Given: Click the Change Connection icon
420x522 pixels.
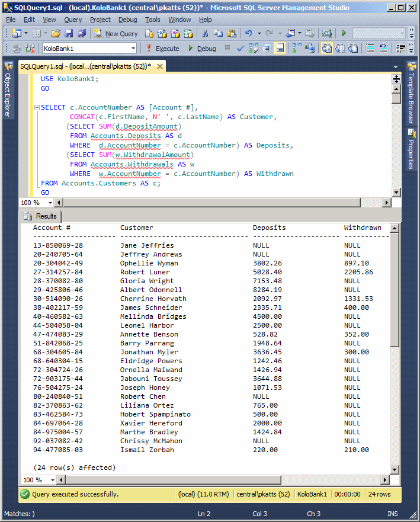Looking at the screenshot, I should pos(30,48).
